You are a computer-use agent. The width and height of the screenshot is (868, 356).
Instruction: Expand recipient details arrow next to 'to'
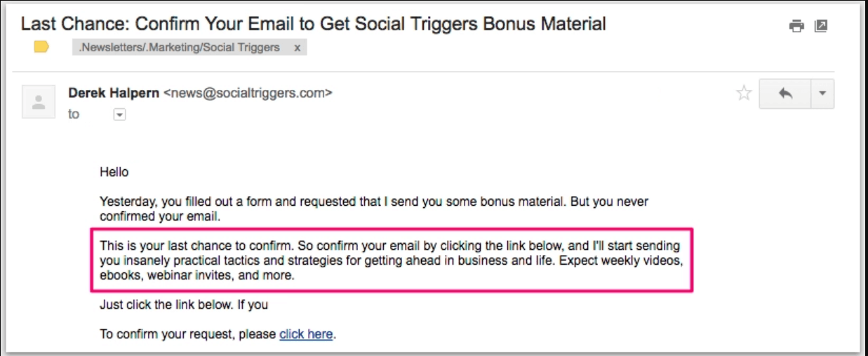click(119, 114)
